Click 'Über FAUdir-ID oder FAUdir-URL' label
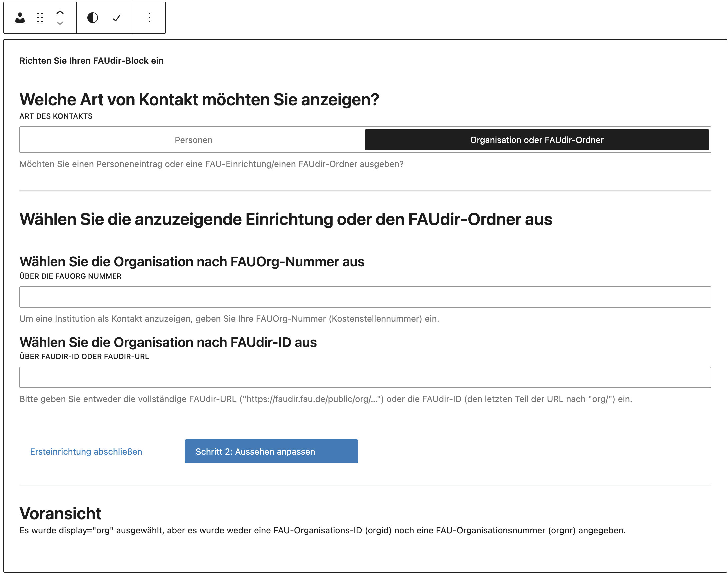This screenshot has width=728, height=578. point(84,357)
